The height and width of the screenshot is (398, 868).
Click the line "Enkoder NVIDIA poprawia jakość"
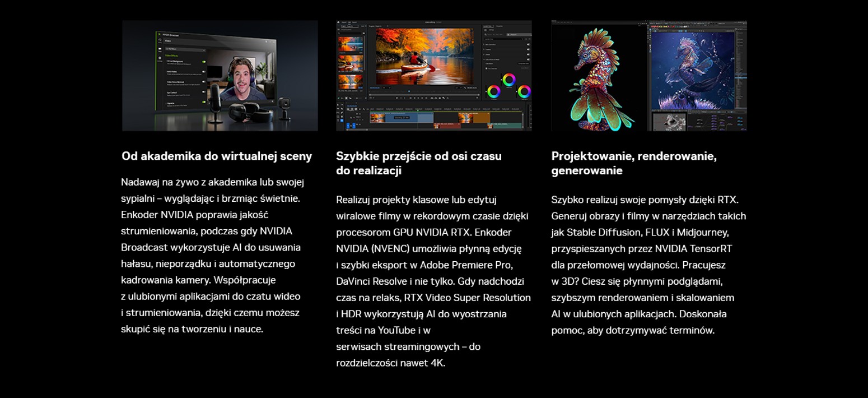[x=195, y=215]
